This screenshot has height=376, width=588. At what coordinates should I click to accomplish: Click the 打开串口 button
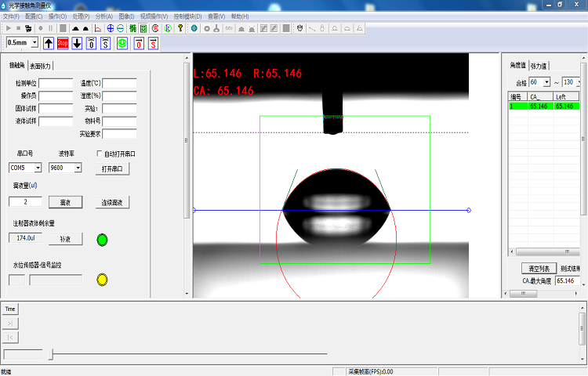point(112,168)
